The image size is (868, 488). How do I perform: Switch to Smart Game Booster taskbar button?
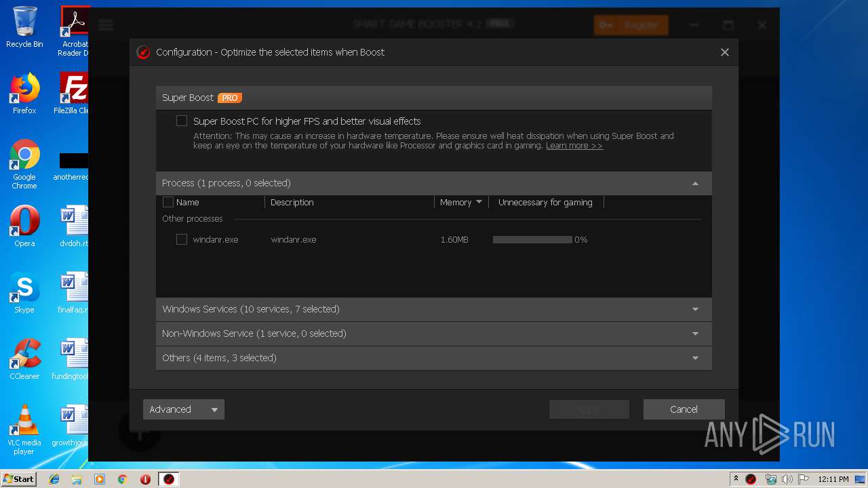169,479
